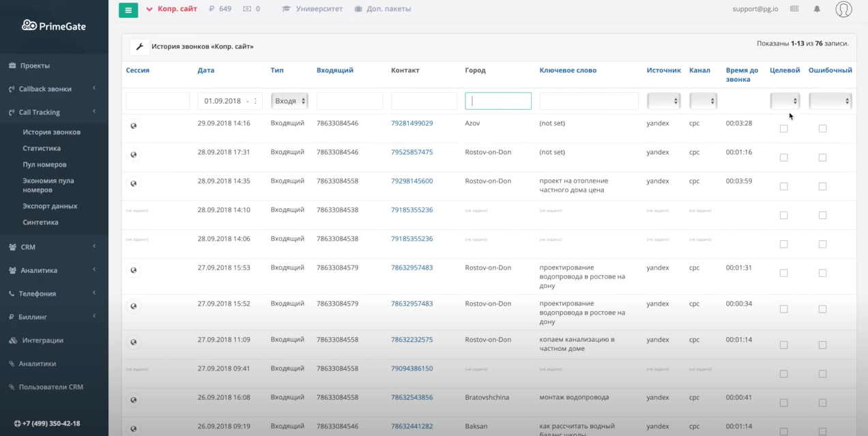Collapse the Call Tracking sidebar section
Screen dimensions: 868x436
[54, 112]
